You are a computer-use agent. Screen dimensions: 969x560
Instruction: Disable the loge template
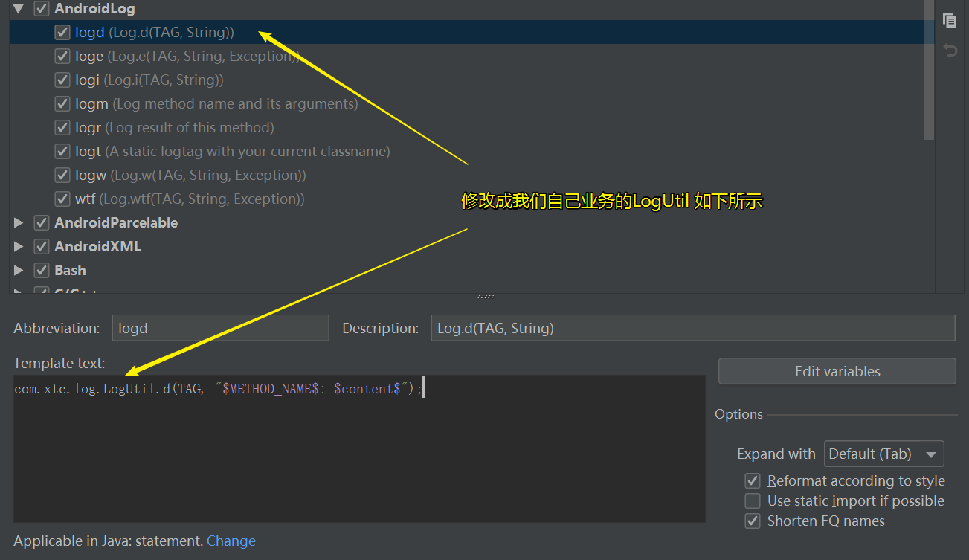click(62, 56)
